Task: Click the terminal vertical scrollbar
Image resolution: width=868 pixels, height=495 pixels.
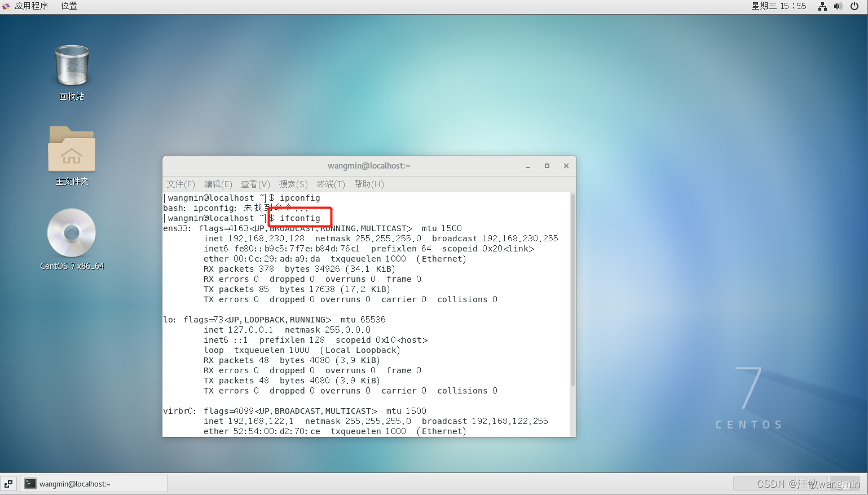Action: (573, 290)
